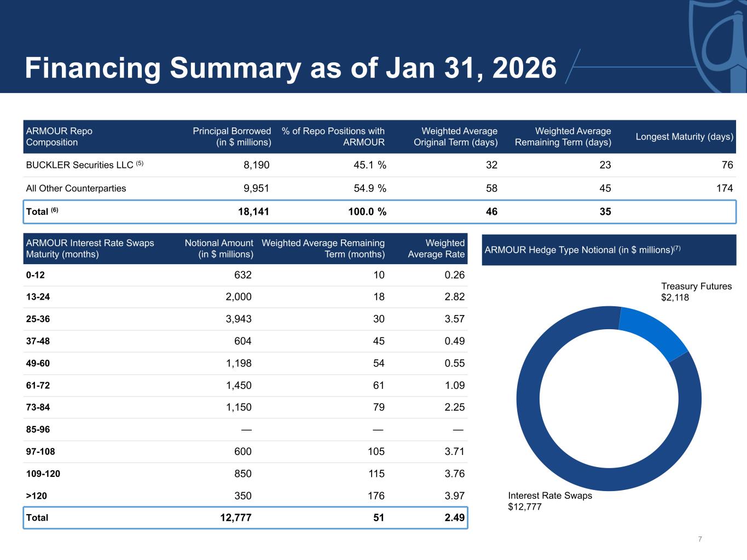Click the Weighted Average Rate column header
747x560 pixels.
436,249
